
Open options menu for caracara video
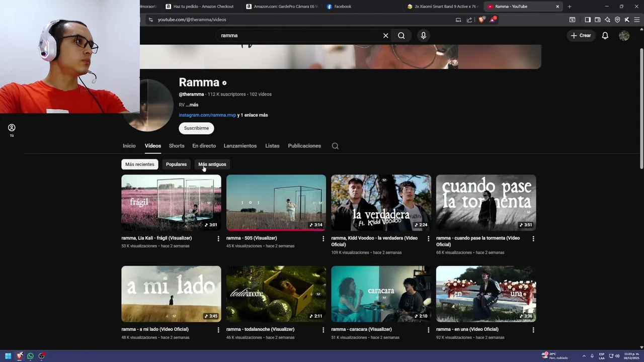point(428,330)
